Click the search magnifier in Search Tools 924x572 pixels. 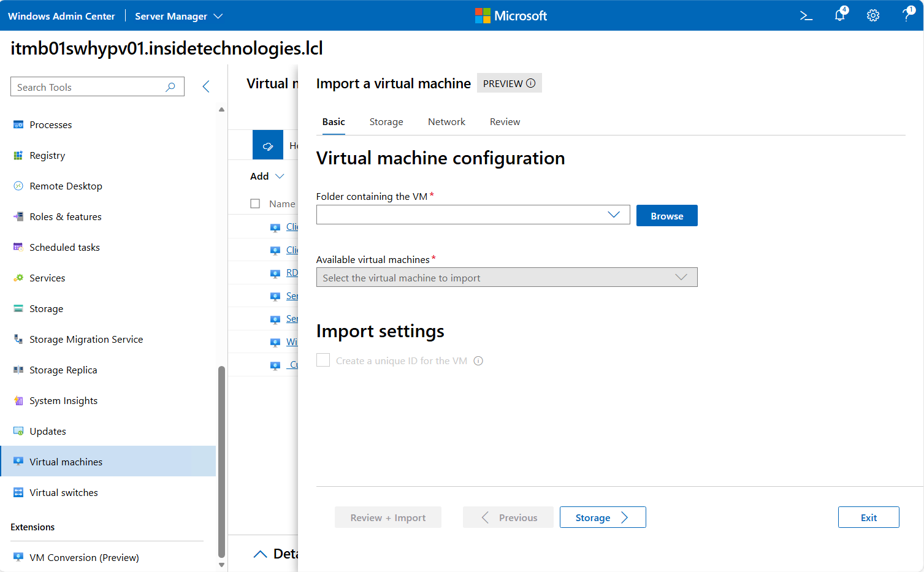click(x=170, y=87)
